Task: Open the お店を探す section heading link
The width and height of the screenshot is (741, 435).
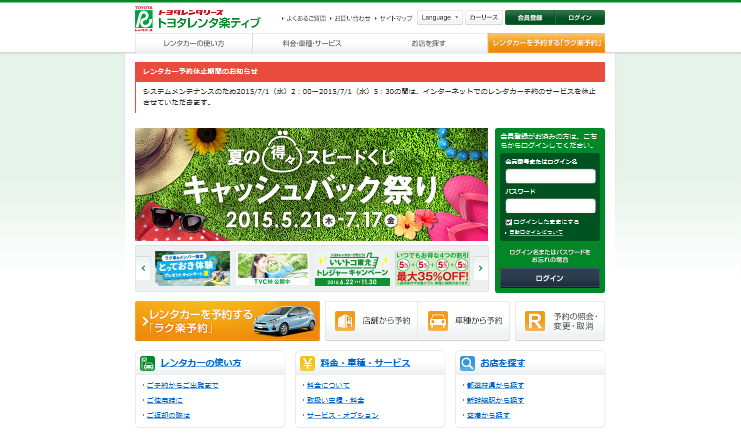Action: pos(502,363)
